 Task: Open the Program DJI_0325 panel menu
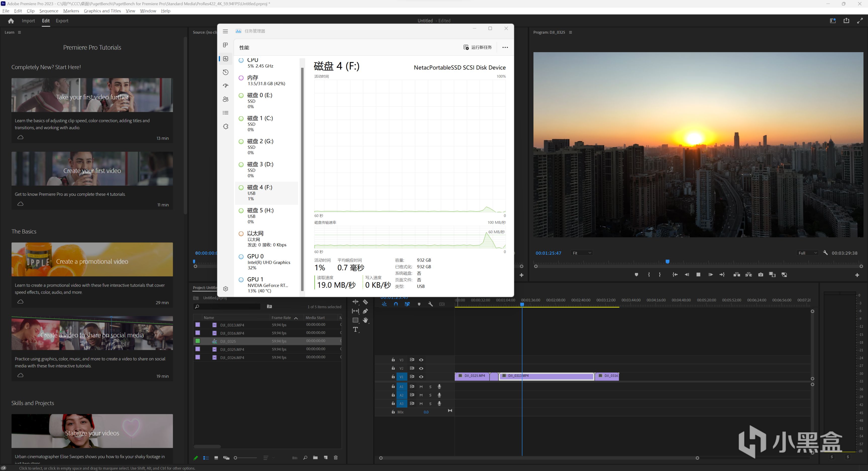(x=570, y=32)
